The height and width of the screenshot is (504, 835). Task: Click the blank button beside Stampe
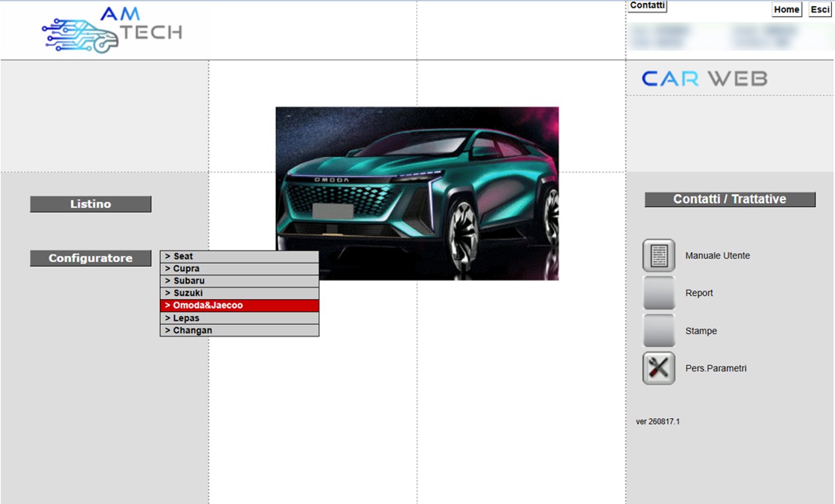(658, 330)
